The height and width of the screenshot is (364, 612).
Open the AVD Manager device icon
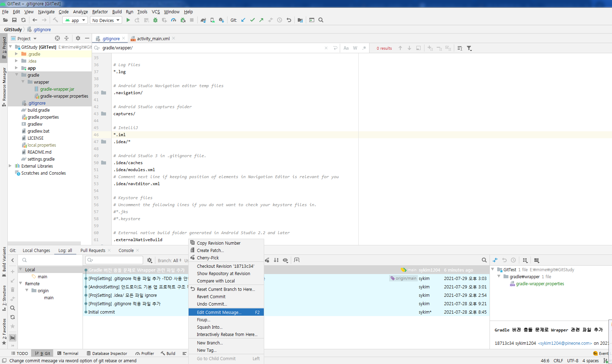coord(212,20)
